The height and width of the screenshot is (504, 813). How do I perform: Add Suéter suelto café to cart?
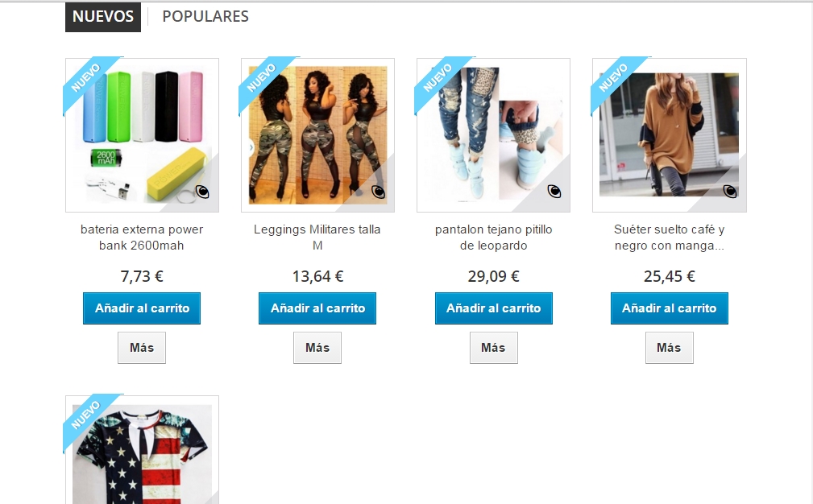click(x=670, y=308)
